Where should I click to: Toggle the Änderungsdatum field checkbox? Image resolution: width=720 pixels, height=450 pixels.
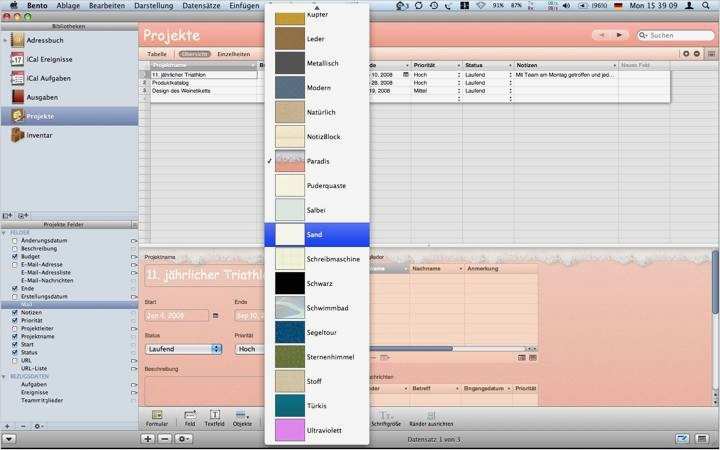(15, 241)
